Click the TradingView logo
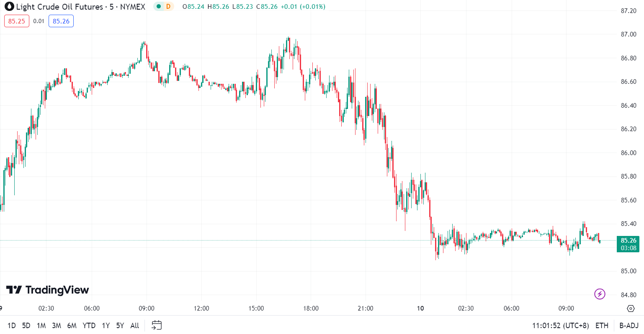 [x=48, y=290]
